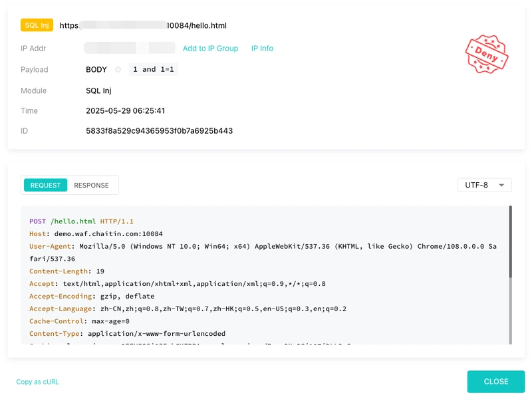Open the UTF-8 encoding dropdown

(485, 186)
